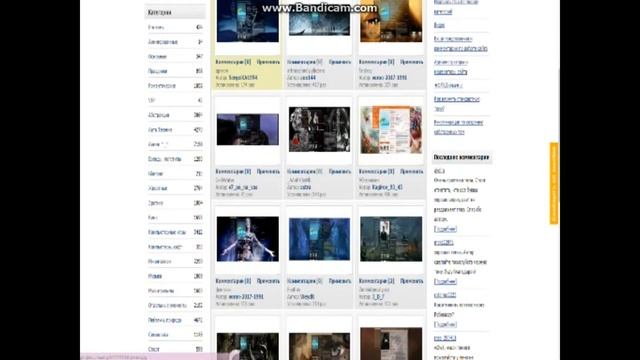This screenshot has width=640, height=360.
Task: Open the last commenter username at bottom of sidebar
Action: pos(445,338)
